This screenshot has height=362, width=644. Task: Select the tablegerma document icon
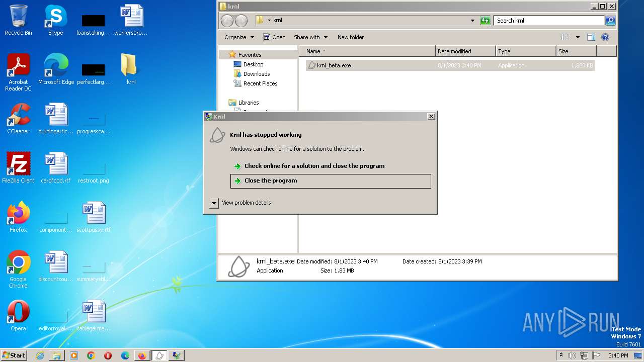click(x=94, y=316)
